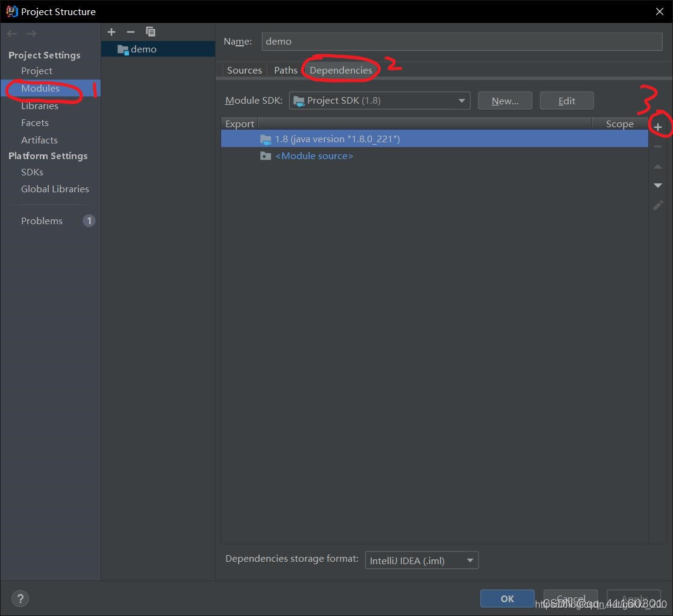Open the Module SDK dropdown
Screen dimensions: 673x616
pos(380,100)
